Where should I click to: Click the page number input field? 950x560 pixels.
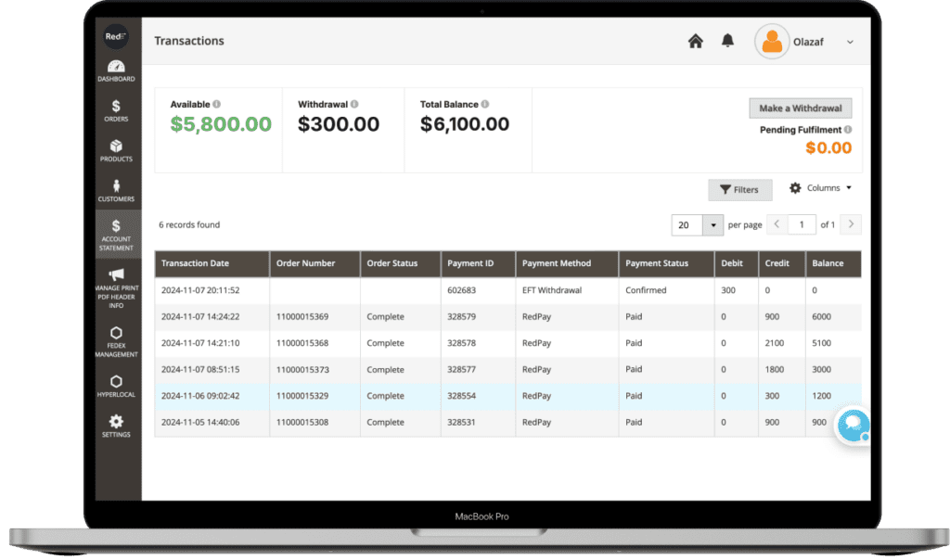(x=801, y=224)
